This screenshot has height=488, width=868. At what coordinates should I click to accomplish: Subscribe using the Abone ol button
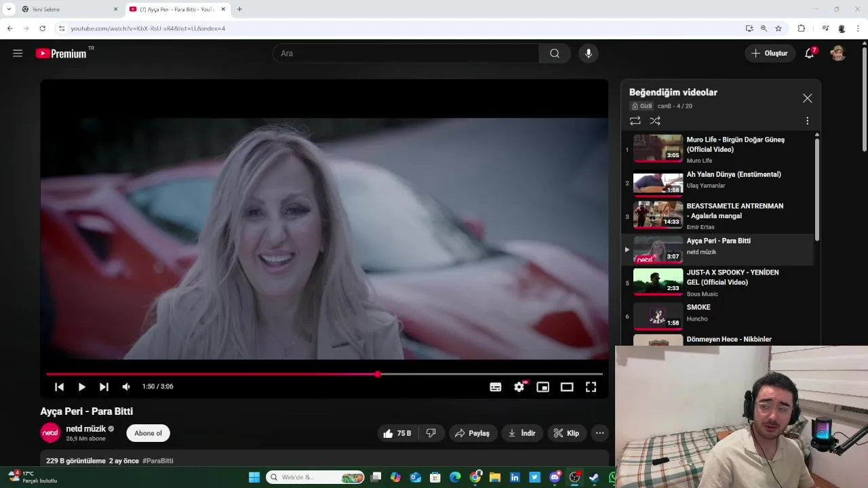[148, 433]
